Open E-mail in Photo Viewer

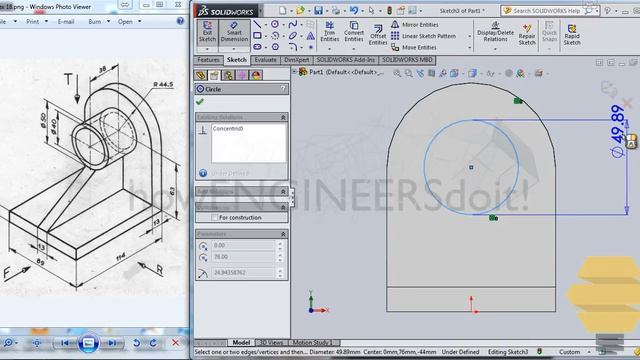click(x=66, y=21)
